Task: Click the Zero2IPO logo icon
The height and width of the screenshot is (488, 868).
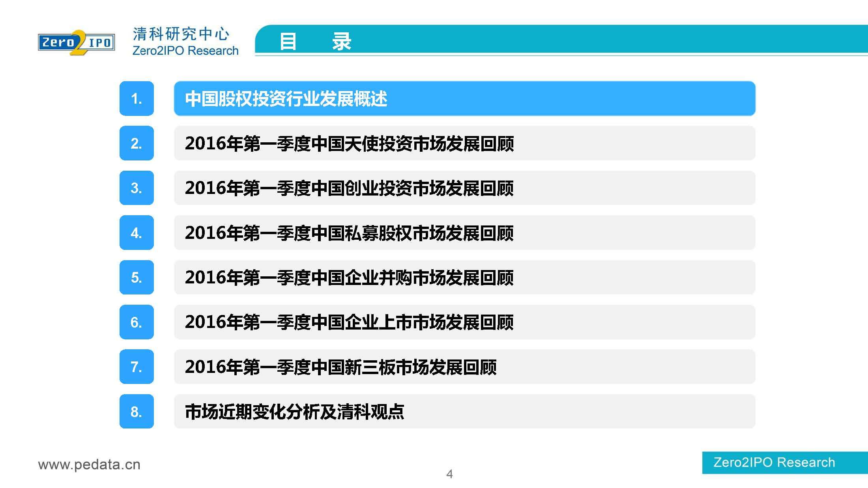Action: pyautogui.click(x=76, y=42)
